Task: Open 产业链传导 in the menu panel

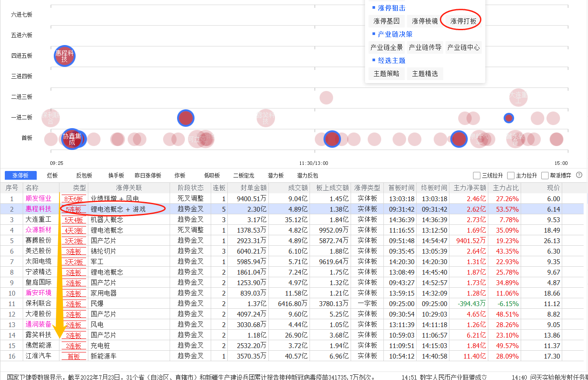Action: click(x=425, y=48)
